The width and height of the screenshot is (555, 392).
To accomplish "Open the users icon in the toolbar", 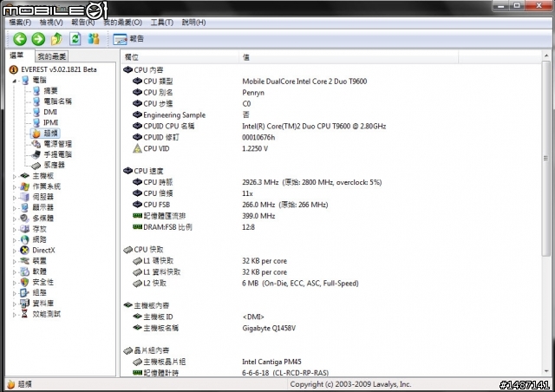I will pyautogui.click(x=94, y=39).
